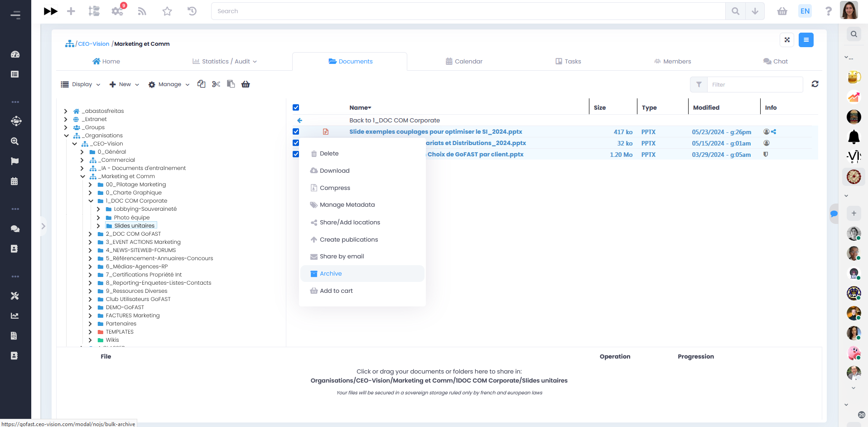Expand the 2_DOC COM GoFAST folder
Image resolution: width=868 pixels, height=427 pixels.
90,234
